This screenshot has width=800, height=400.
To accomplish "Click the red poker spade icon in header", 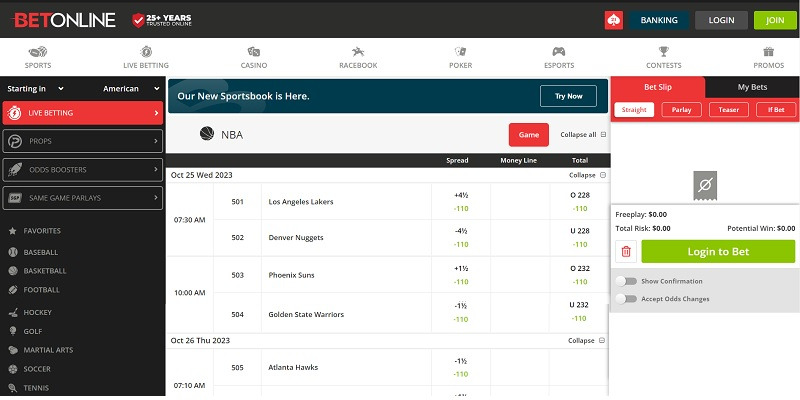I will [614, 20].
